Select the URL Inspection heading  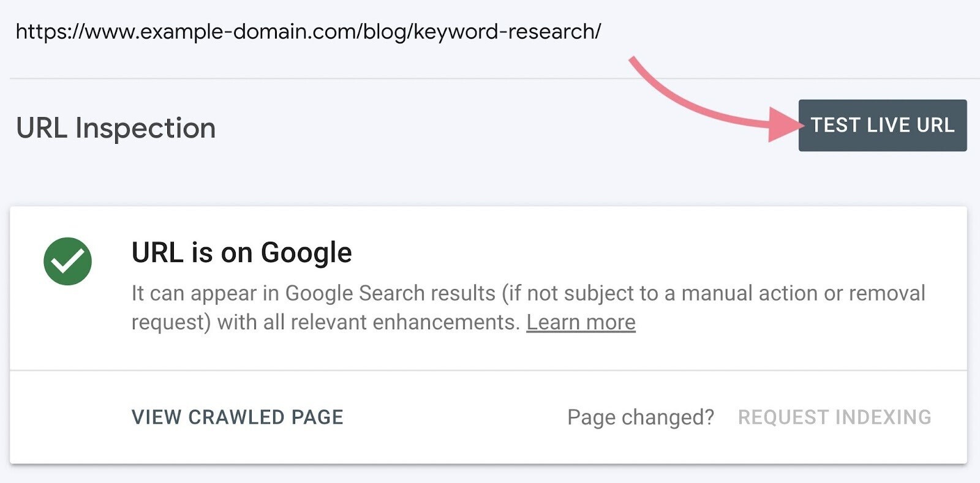tap(116, 128)
